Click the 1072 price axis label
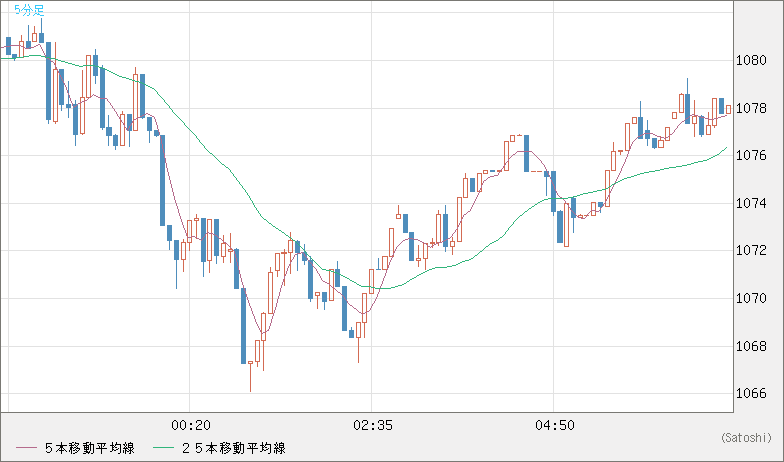Screen dimensions: 784x462 tap(752, 250)
